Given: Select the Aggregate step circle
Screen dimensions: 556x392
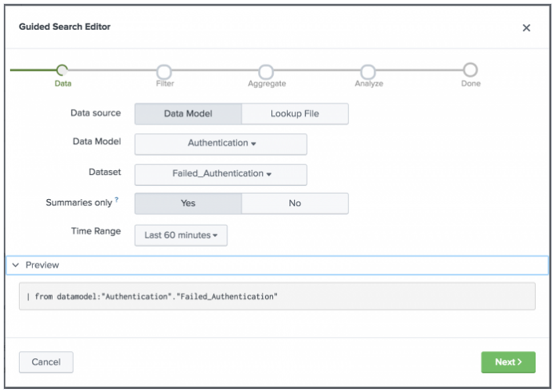Looking at the screenshot, I should click(266, 71).
